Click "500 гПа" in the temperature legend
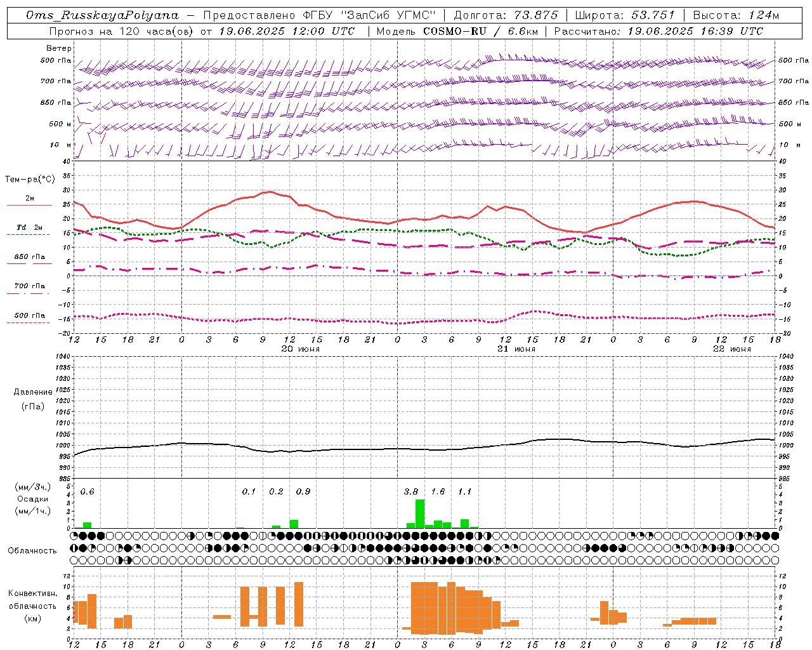Image resolution: width=812 pixels, height=650 pixels. (30, 315)
